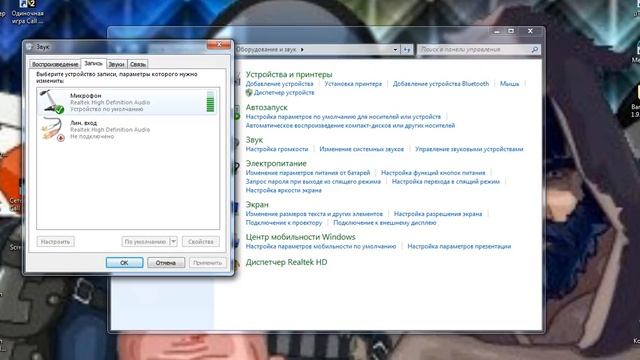Screen dimensions: 640x360
Task: Click the Микрофон level meter bar
Action: (x=210, y=102)
